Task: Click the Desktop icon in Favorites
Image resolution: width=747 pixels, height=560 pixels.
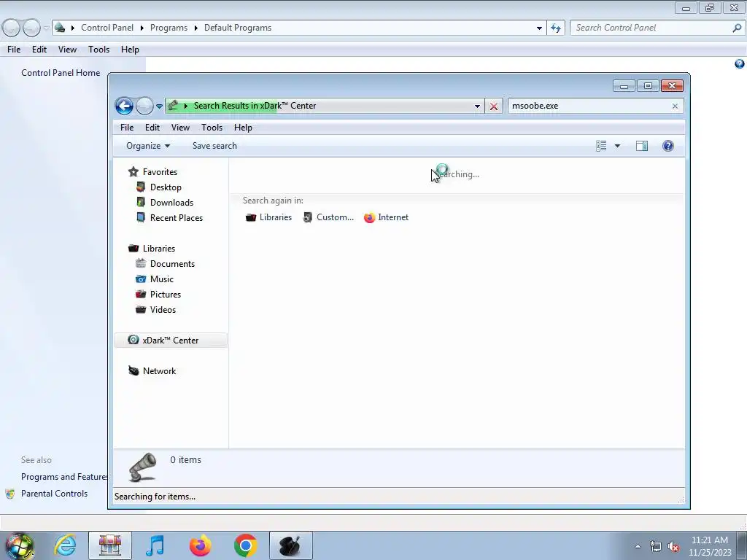Action: 141,187
